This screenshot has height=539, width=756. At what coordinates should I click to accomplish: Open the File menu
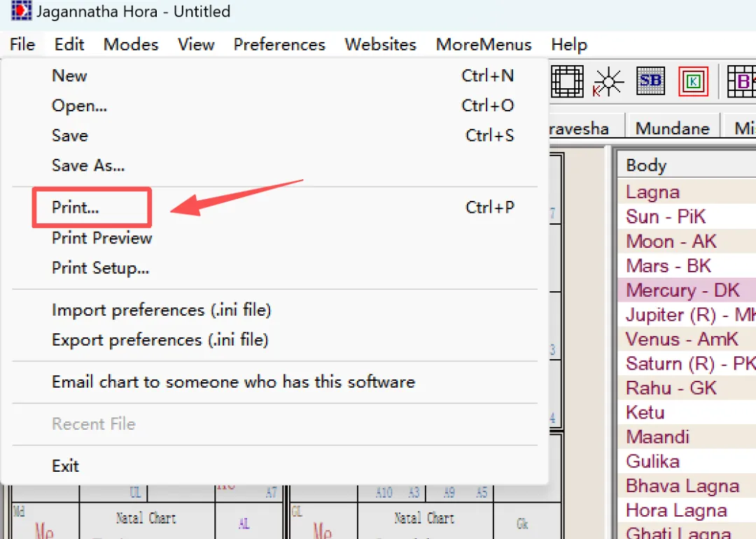coord(22,44)
